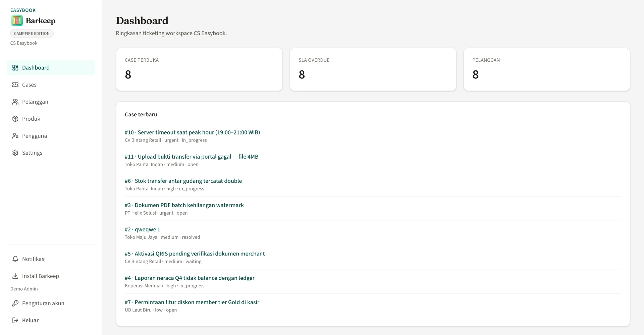Screen dimensions: 644x335
Task: Click the Notifikasi bell icon
Action: (x=15, y=259)
